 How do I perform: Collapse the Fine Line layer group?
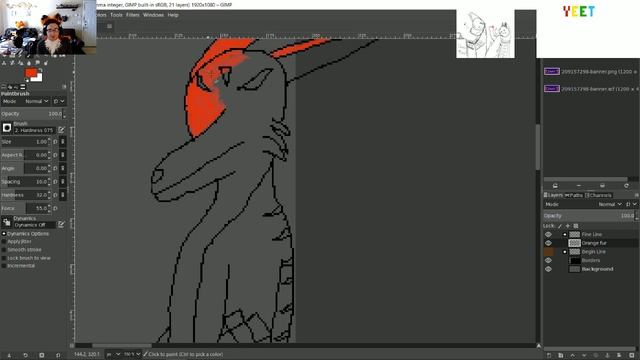(565, 235)
